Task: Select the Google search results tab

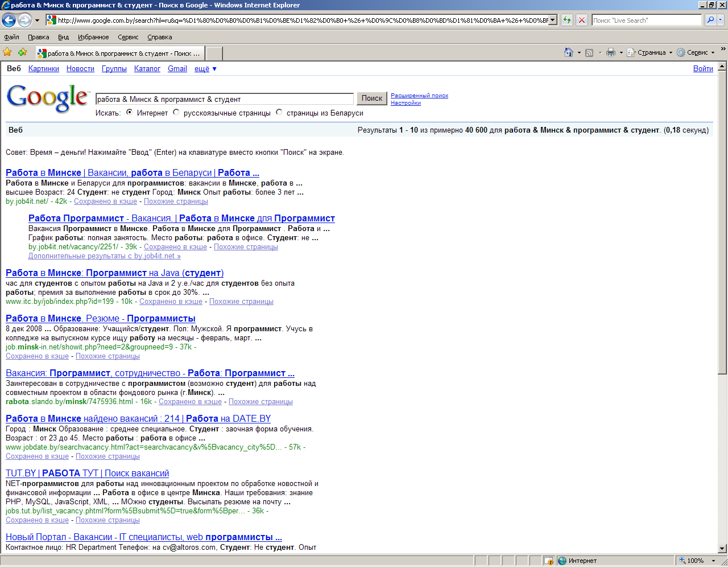Action: 119,53
